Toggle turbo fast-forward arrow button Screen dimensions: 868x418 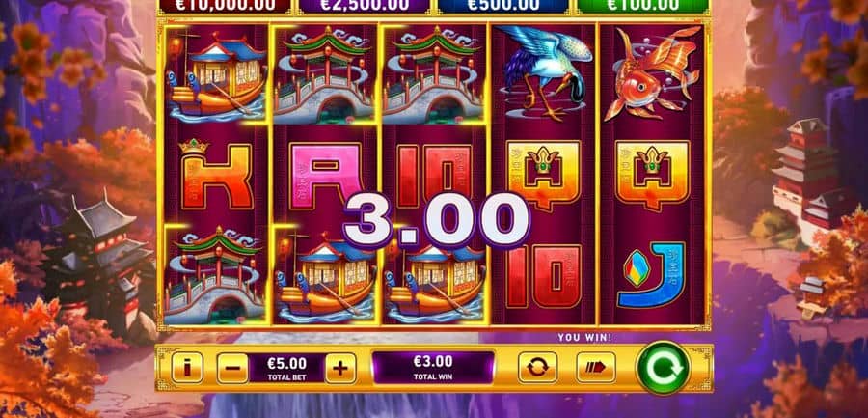(596, 368)
